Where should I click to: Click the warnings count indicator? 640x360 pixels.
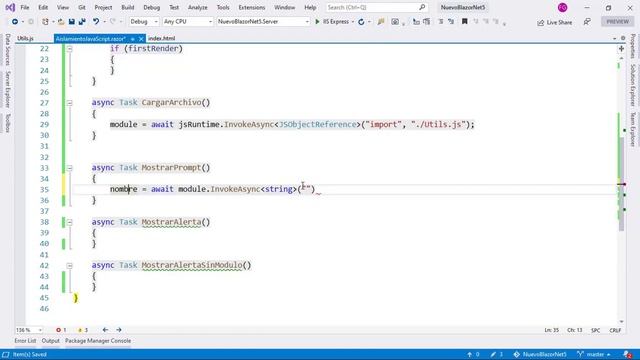point(83,330)
